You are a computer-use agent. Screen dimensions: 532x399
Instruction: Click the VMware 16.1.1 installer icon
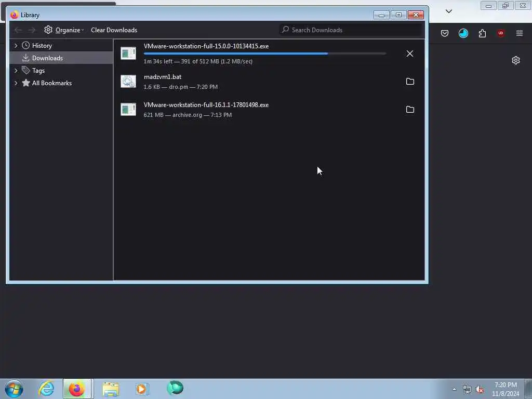(x=128, y=109)
